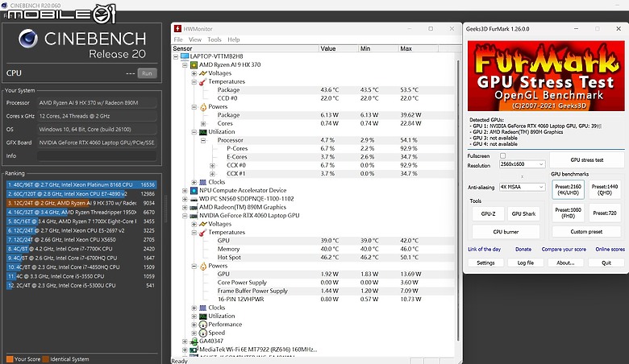
Task: Click the WD PC SN560 drive icon
Action: [194, 199]
